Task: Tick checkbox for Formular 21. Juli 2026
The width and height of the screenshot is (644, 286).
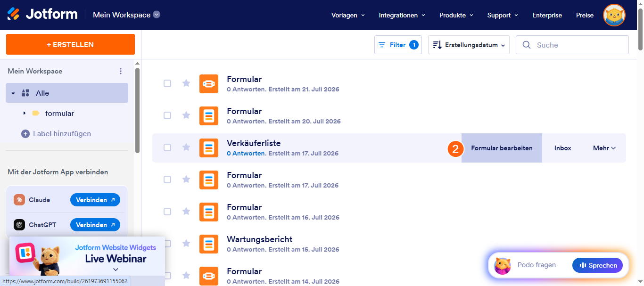Action: 167,83
